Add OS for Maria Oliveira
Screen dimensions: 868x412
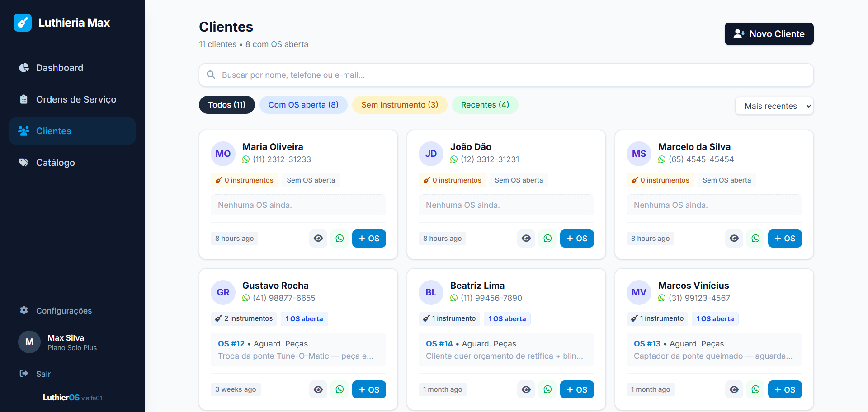(369, 239)
